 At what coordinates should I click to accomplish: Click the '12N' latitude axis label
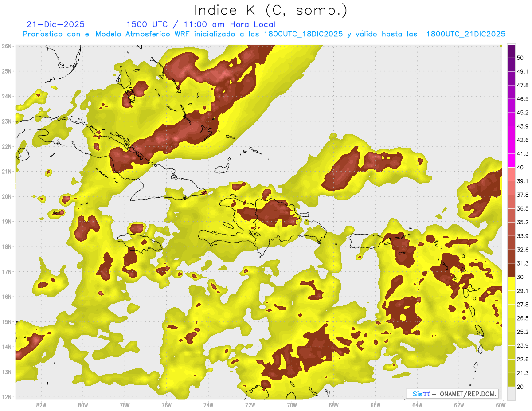(7, 397)
